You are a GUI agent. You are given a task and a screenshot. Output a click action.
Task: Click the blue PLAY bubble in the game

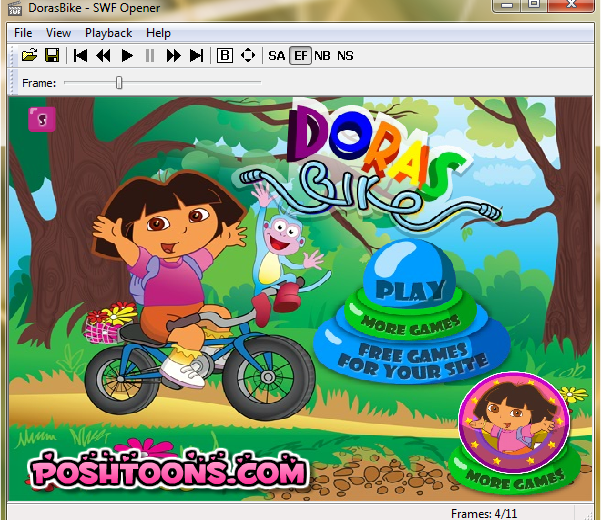point(409,274)
